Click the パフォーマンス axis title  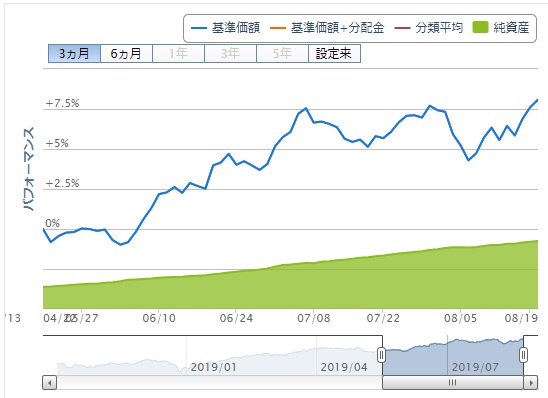29,169
